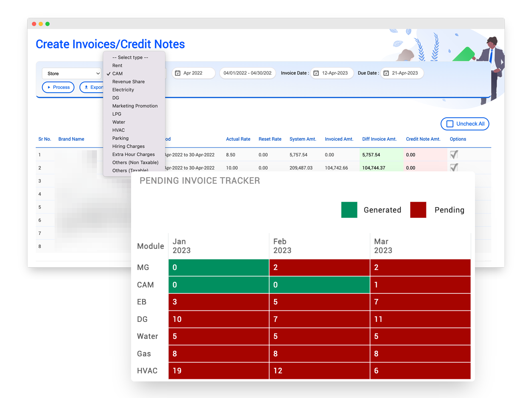Select Revenue Share option

(x=129, y=82)
